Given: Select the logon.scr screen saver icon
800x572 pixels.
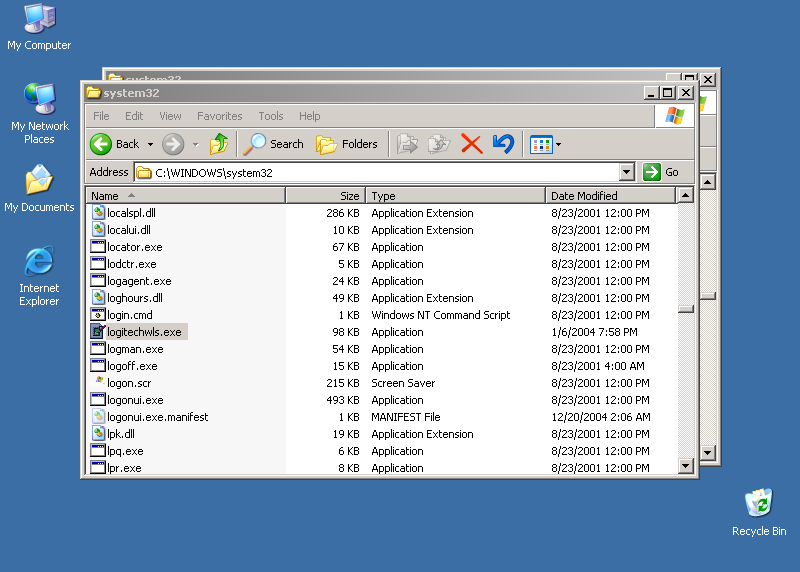Looking at the screenshot, I should coord(98,382).
